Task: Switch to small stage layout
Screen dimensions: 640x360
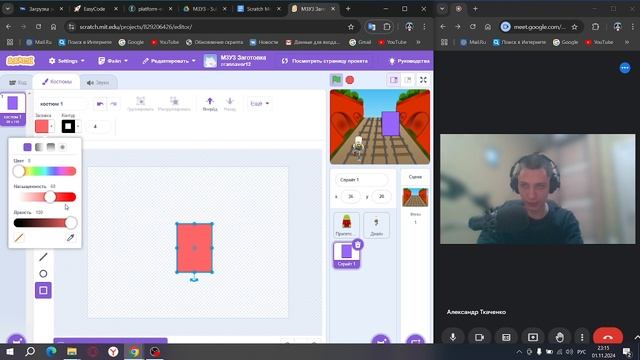Action: point(393,80)
